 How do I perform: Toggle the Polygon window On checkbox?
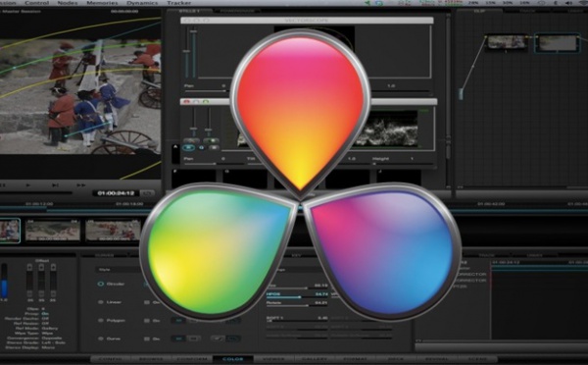point(147,321)
